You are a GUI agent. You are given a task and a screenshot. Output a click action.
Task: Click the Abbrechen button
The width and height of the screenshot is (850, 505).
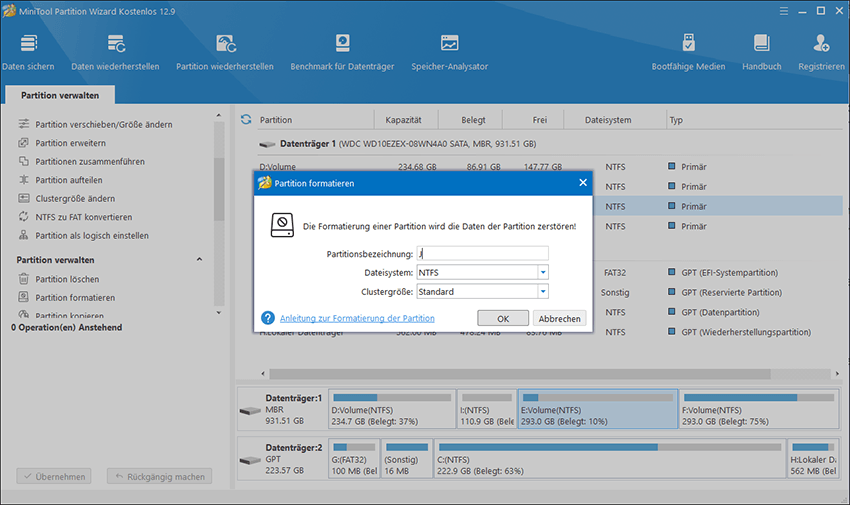point(559,319)
